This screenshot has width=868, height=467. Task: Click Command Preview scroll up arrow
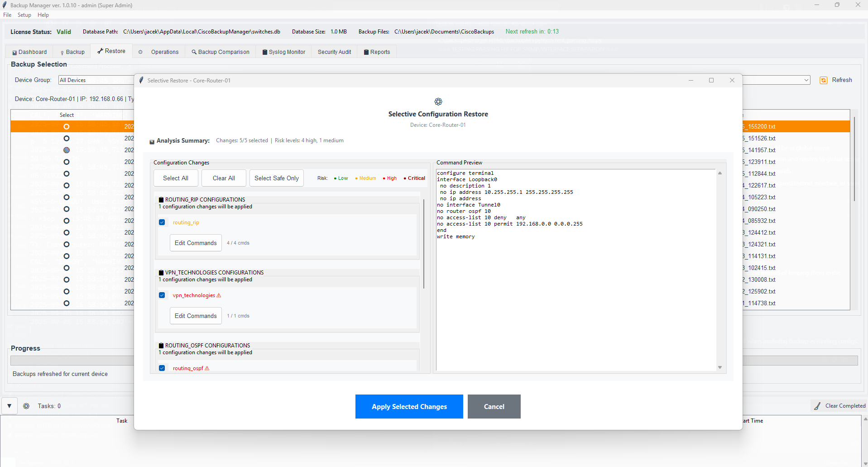pyautogui.click(x=720, y=173)
